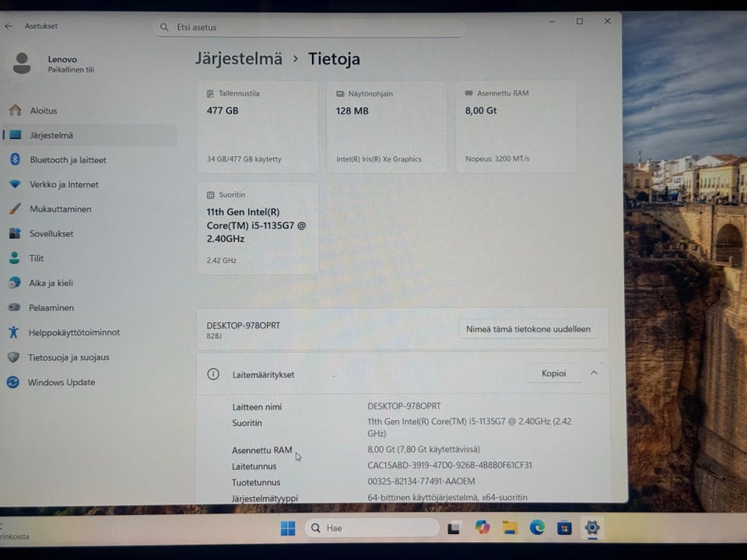Click the Windows Update sync icon

(x=13, y=381)
